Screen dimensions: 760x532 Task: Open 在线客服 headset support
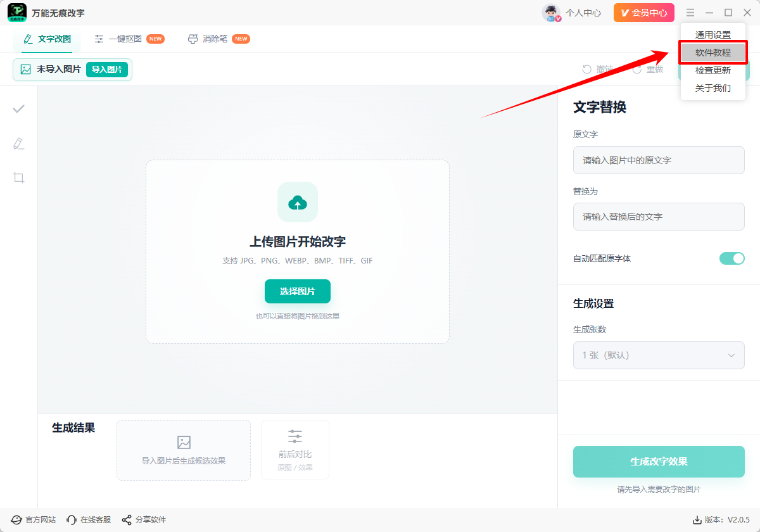[x=89, y=520]
